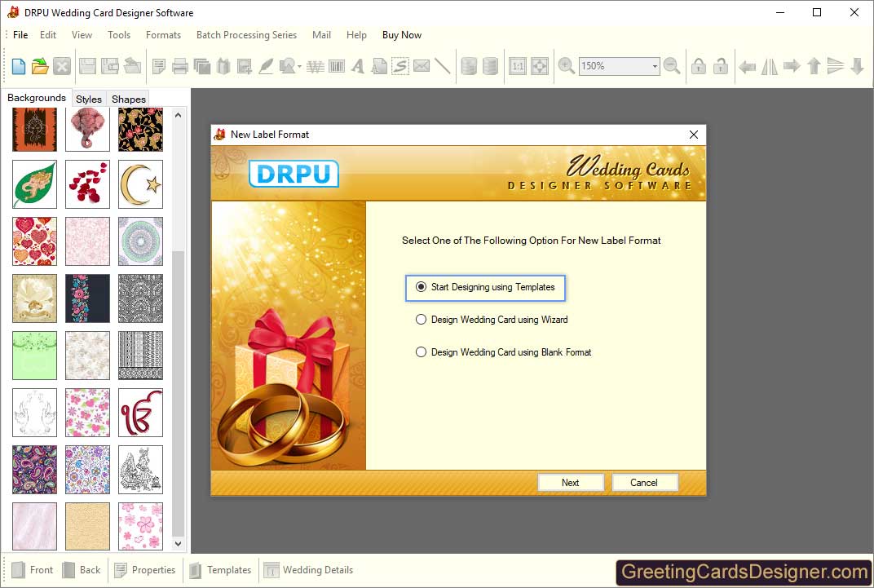The image size is (874, 588).
Task: Open the Help menu
Action: click(x=356, y=34)
